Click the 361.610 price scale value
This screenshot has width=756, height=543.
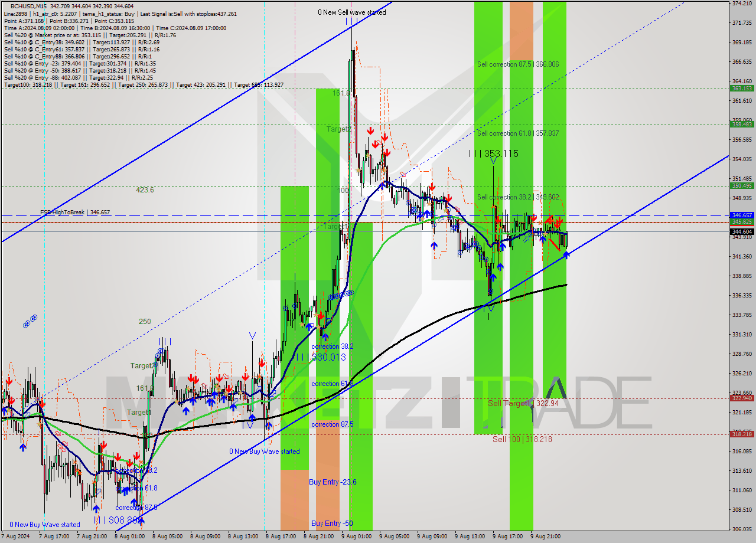(x=742, y=101)
